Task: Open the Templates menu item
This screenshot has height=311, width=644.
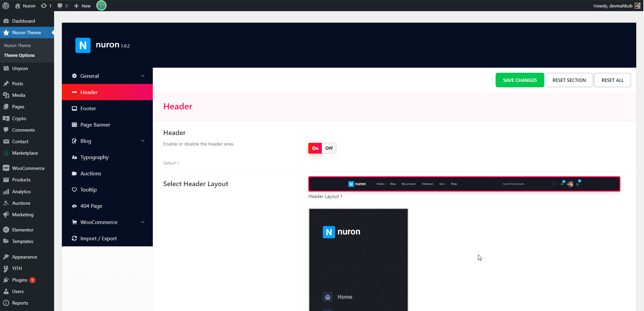Action: coord(27,241)
